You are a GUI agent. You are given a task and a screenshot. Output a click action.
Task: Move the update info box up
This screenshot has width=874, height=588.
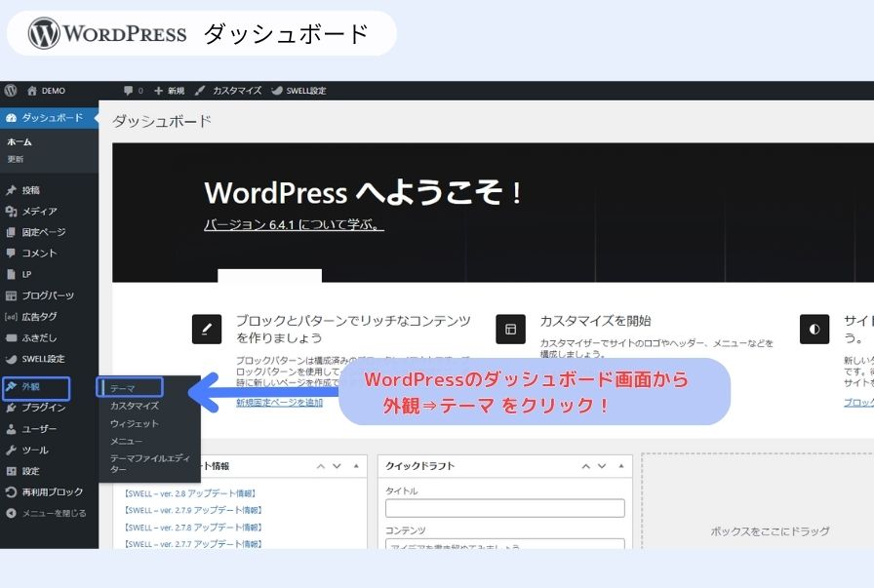click(x=321, y=466)
